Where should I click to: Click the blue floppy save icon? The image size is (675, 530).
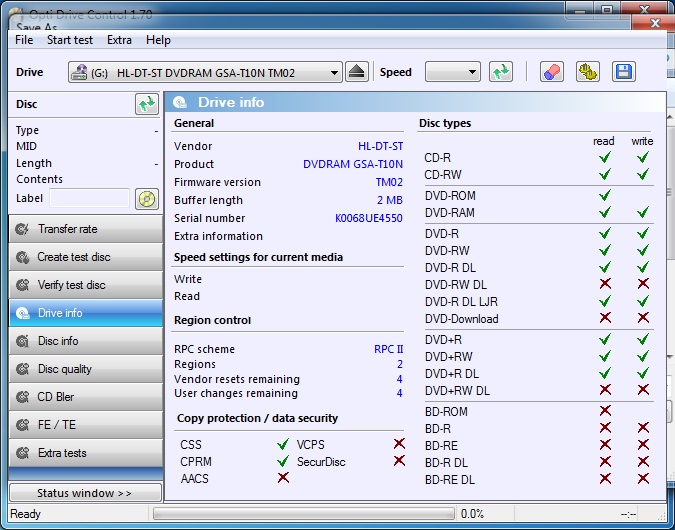(x=623, y=72)
